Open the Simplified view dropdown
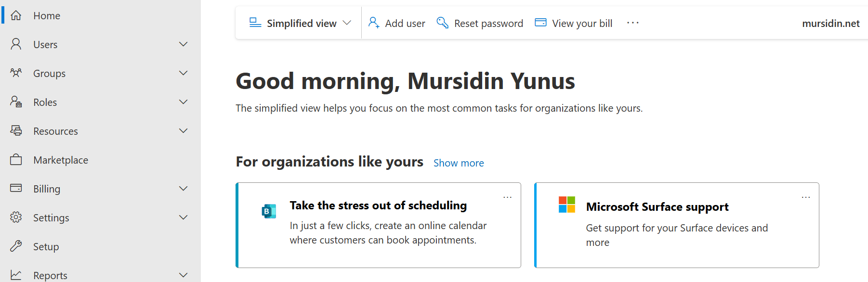Viewport: 868px width, 282px height. [x=300, y=23]
